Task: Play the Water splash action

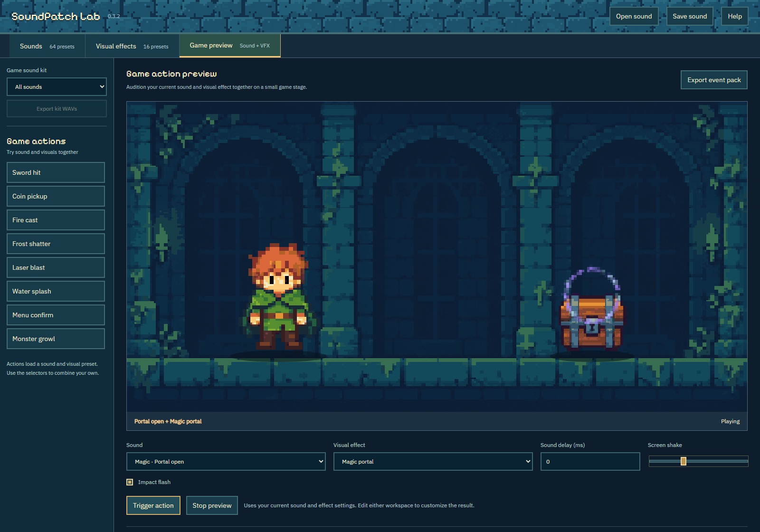Action: [56, 291]
